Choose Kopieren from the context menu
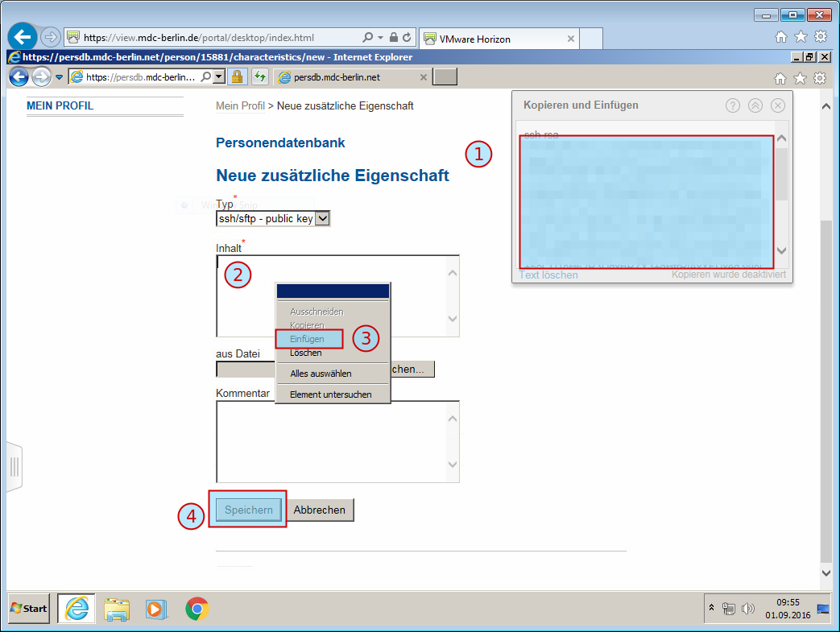 307,325
